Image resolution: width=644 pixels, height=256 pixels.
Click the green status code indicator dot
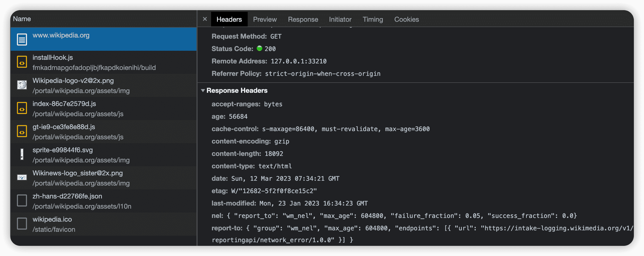260,48
